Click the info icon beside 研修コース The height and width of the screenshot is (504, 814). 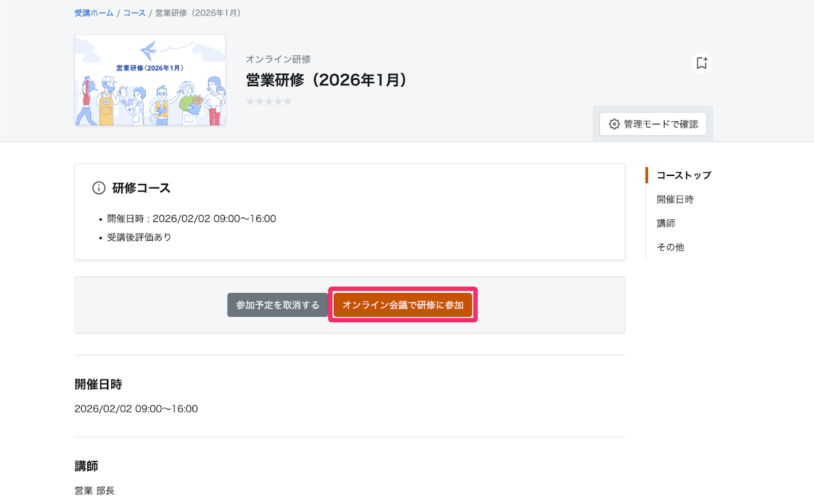(99, 188)
